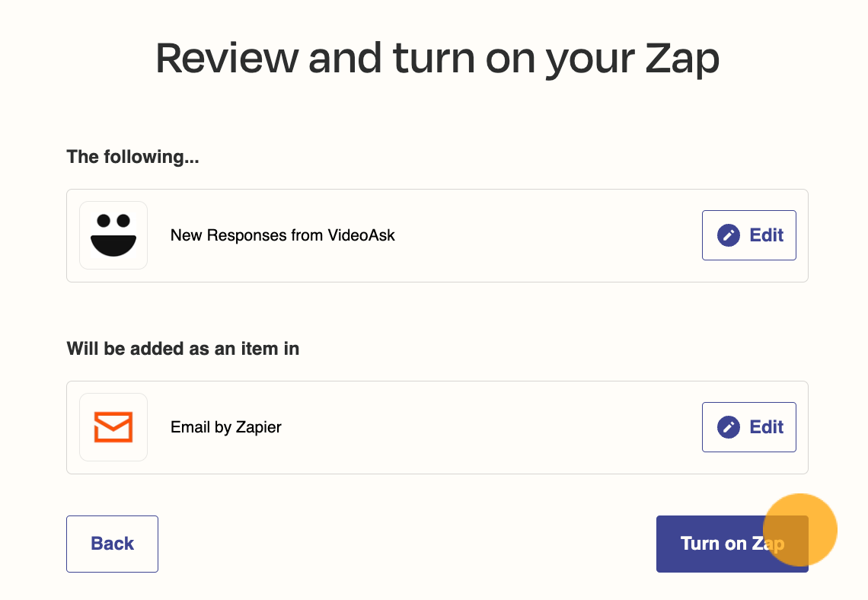
Task: Click the word 'Edit' in the Email row
Action: [x=767, y=427]
